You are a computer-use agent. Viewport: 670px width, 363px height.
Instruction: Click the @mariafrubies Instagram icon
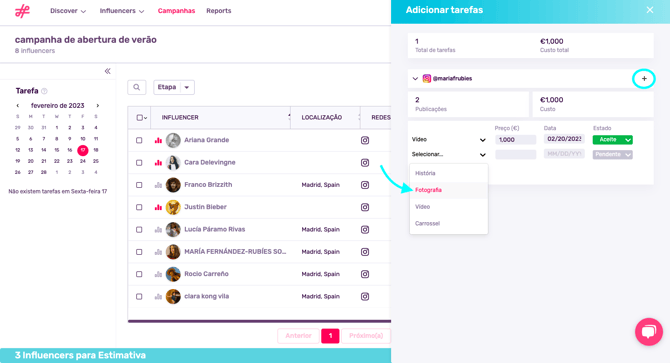pyautogui.click(x=426, y=79)
